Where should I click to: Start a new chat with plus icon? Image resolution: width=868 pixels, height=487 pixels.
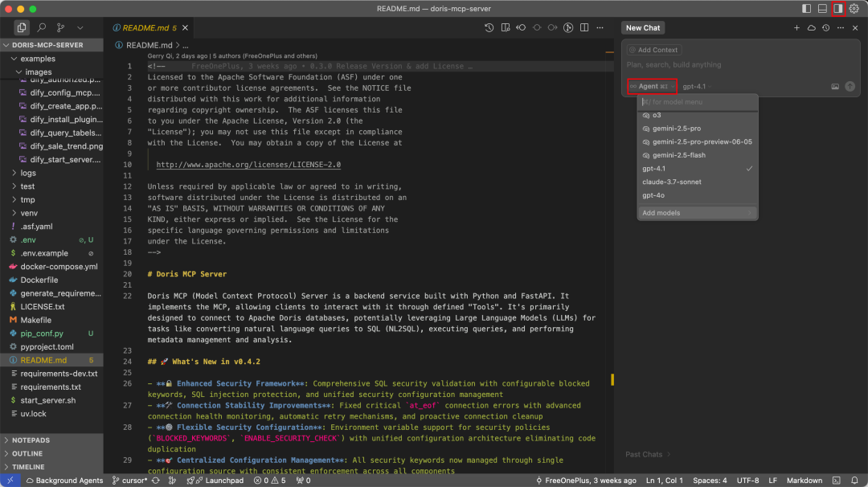click(796, 27)
